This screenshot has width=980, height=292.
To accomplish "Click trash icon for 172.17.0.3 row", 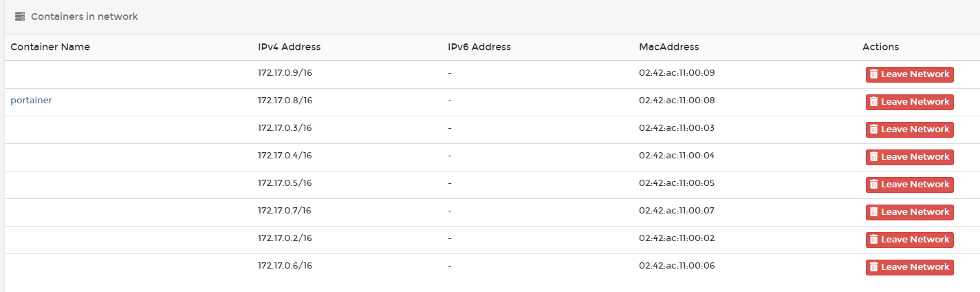I will point(873,129).
